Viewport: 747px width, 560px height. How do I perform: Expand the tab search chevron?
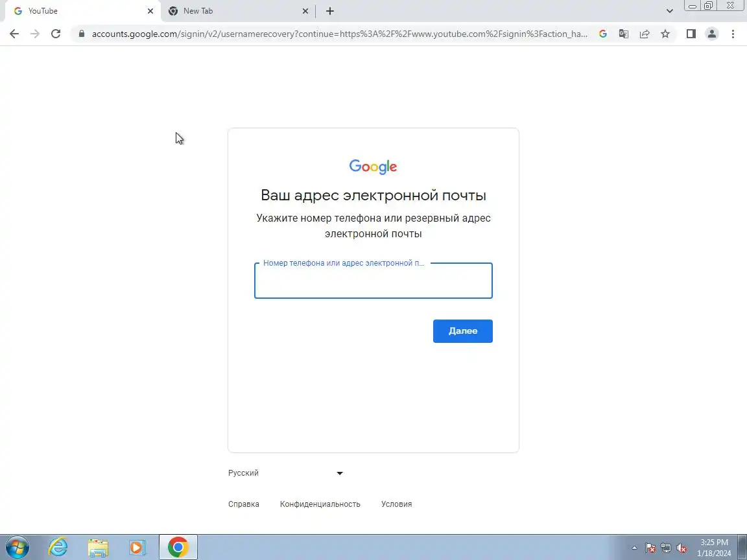[669, 11]
